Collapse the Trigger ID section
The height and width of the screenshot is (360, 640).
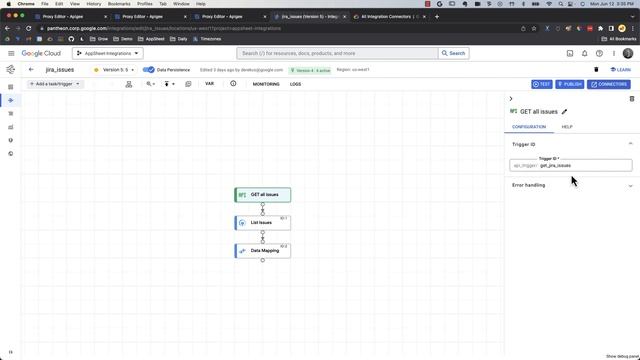(630, 144)
